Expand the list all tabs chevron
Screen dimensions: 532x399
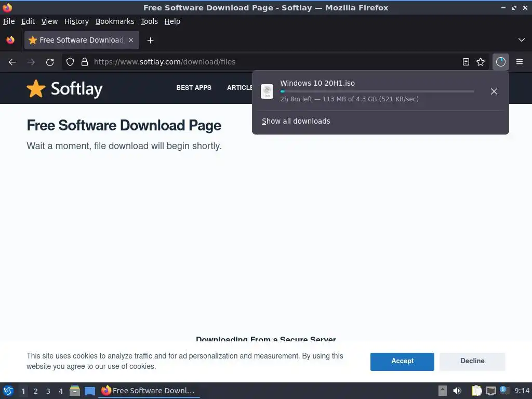522,40
